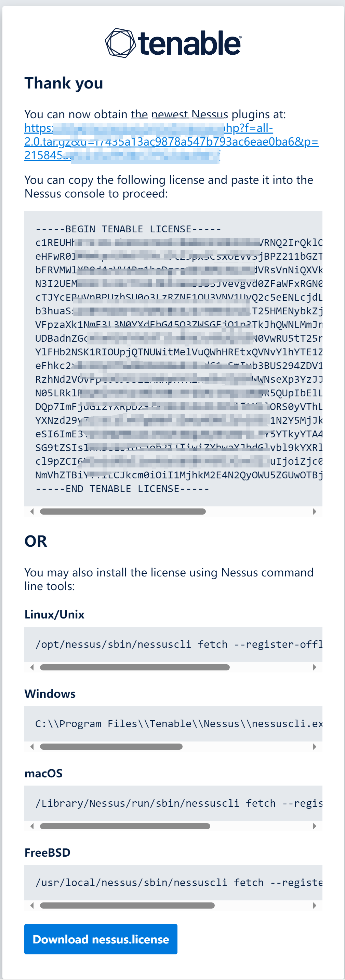Click right scroll arrow under license block
Screen dimensions: 345x980
coord(315,512)
